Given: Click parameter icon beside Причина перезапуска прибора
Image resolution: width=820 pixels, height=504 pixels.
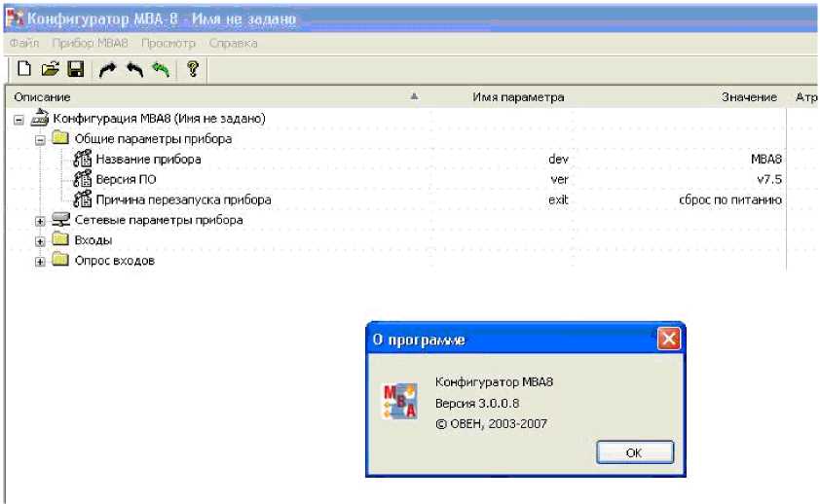Looking at the screenshot, I should tap(82, 199).
